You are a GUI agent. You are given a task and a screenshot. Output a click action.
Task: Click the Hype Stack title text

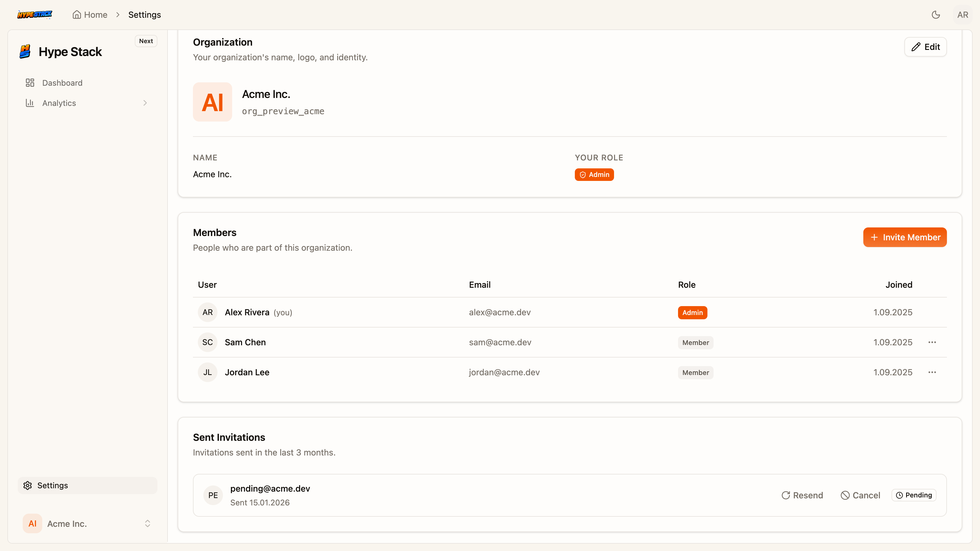click(70, 51)
